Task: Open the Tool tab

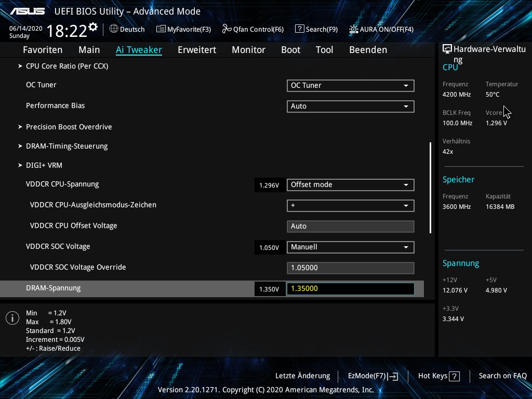Action: (324, 50)
